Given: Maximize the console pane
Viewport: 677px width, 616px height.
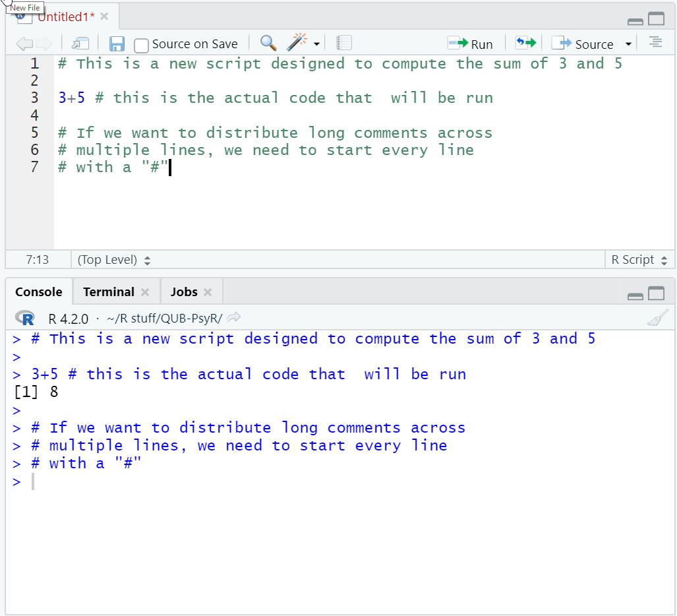Looking at the screenshot, I should [657, 293].
